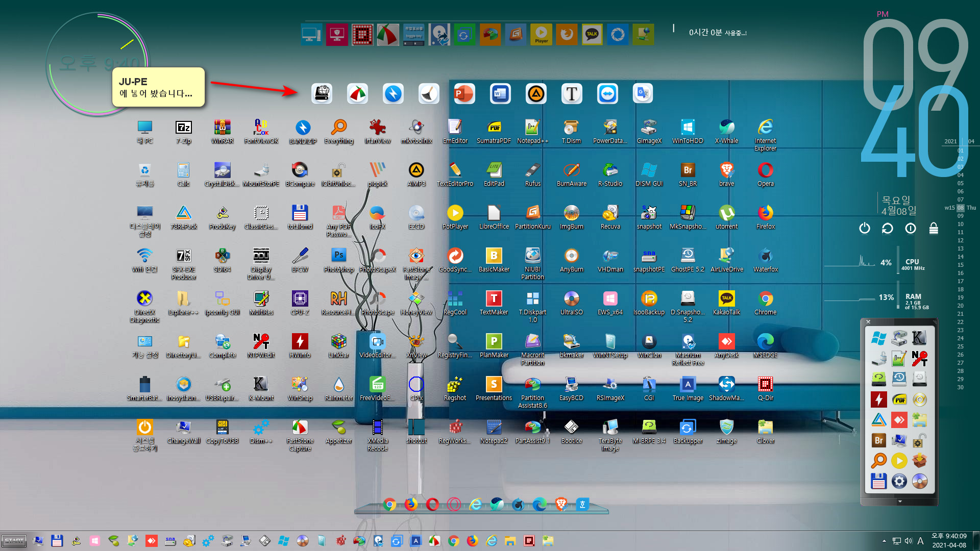Open the True Image desktop icon

point(688,389)
